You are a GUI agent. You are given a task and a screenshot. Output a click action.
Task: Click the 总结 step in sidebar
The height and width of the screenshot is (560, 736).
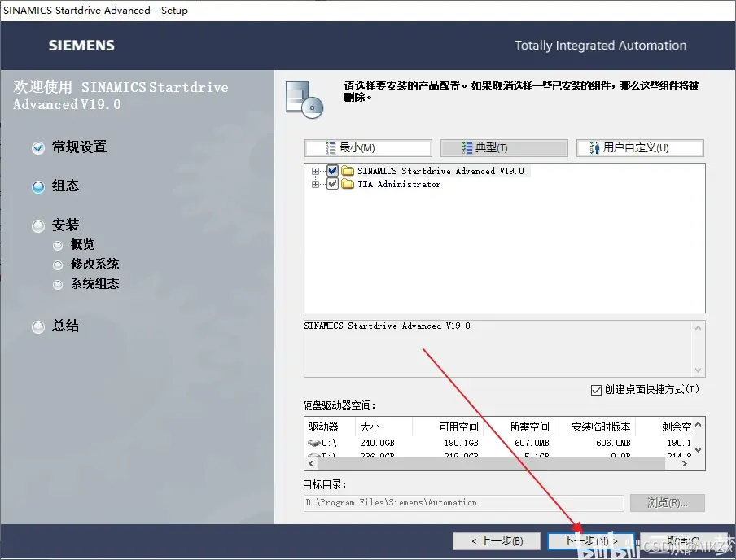tap(65, 326)
